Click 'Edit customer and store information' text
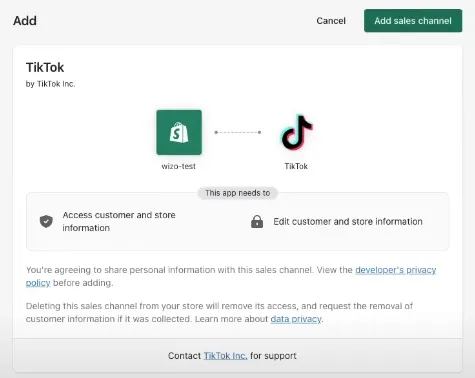The image size is (475, 378). (x=348, y=222)
